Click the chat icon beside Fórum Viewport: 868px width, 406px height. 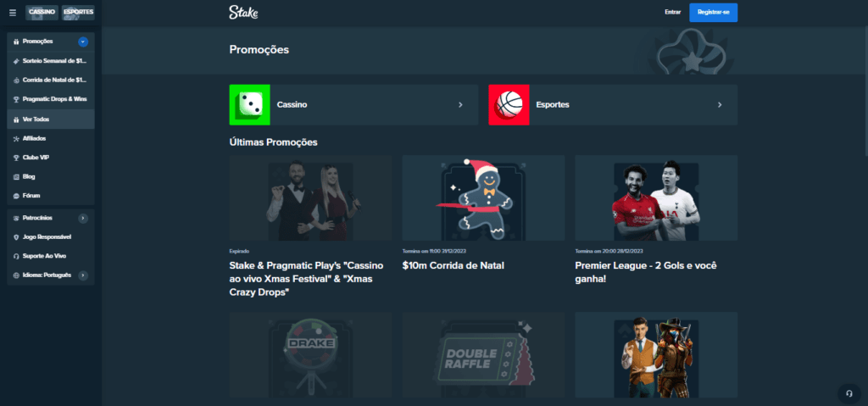click(x=16, y=196)
